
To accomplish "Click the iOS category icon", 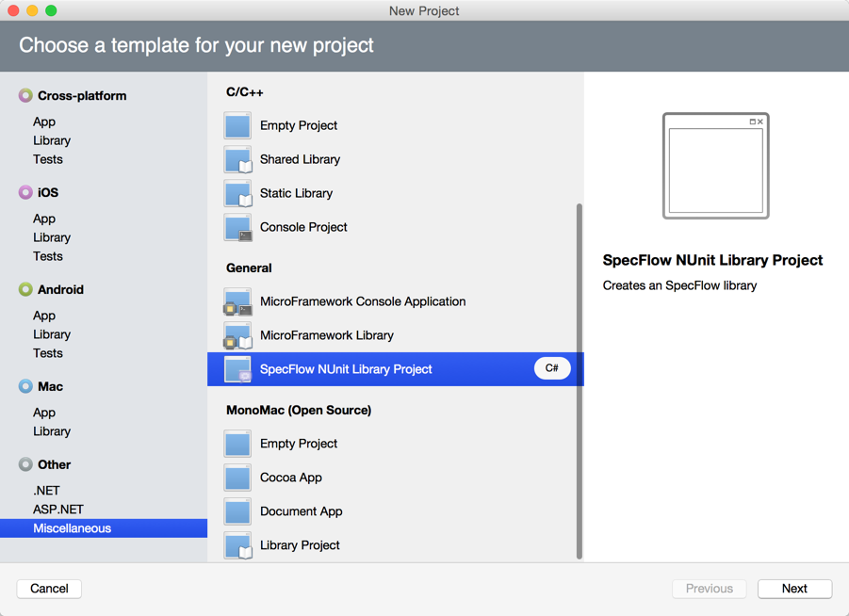I will [x=25, y=193].
